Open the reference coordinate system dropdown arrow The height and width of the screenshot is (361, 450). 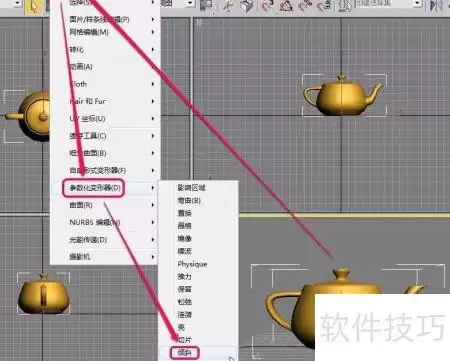click(x=190, y=3)
